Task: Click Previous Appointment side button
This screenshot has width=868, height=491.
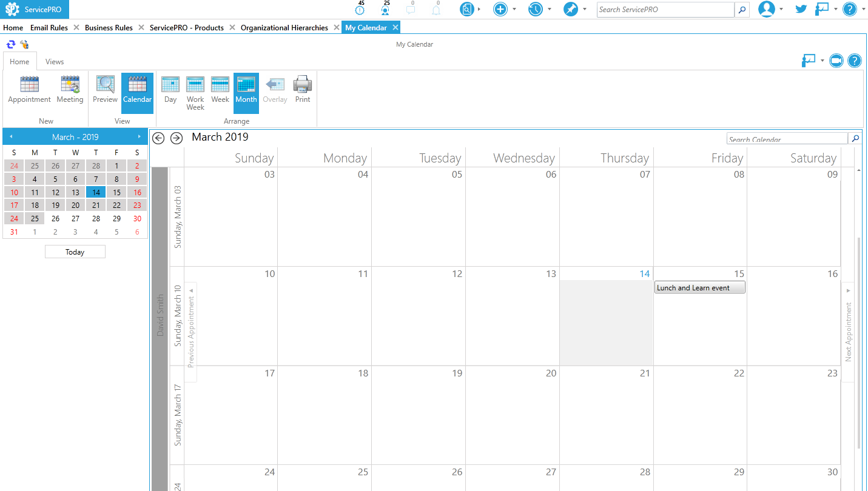Action: [x=191, y=332]
